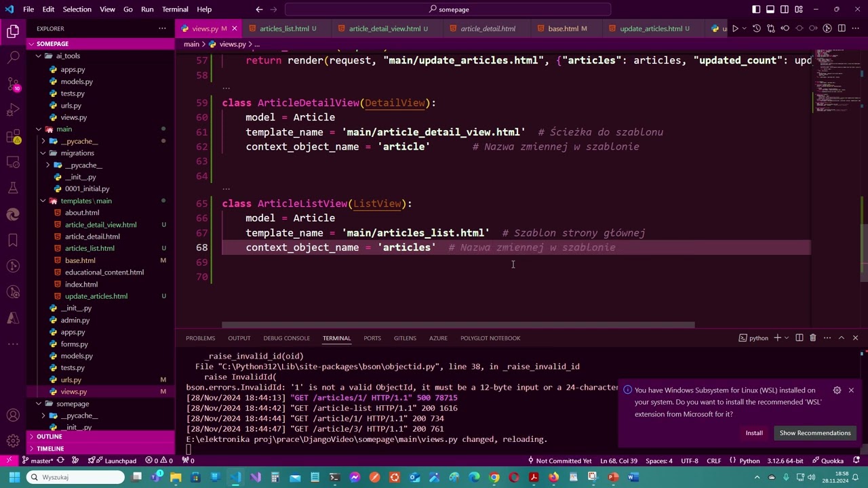Split the editor to the right
The width and height of the screenshot is (868, 488).
(x=842, y=28)
